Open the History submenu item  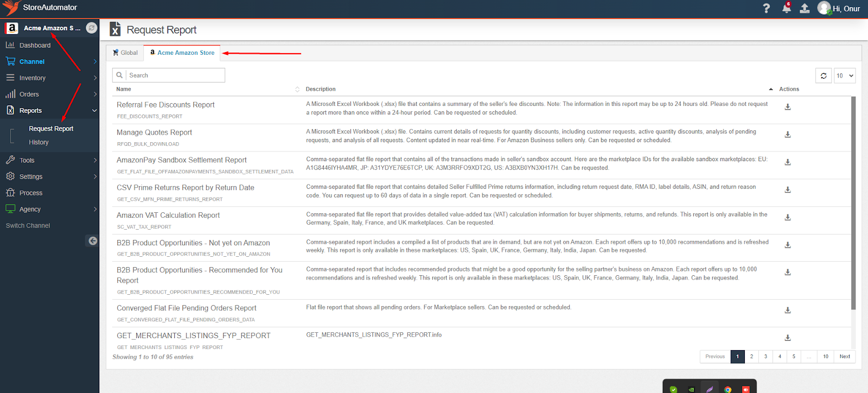pos(39,142)
